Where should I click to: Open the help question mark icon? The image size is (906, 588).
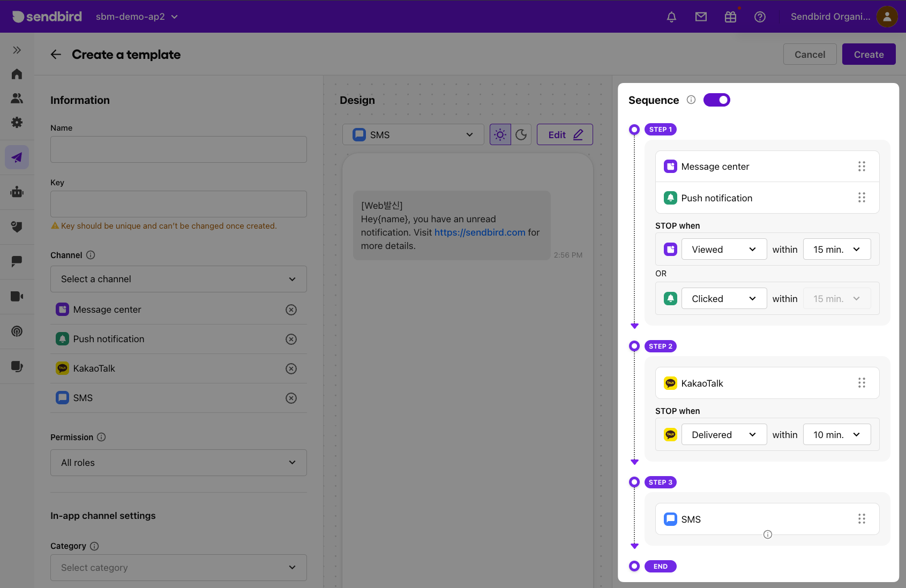coord(760,17)
